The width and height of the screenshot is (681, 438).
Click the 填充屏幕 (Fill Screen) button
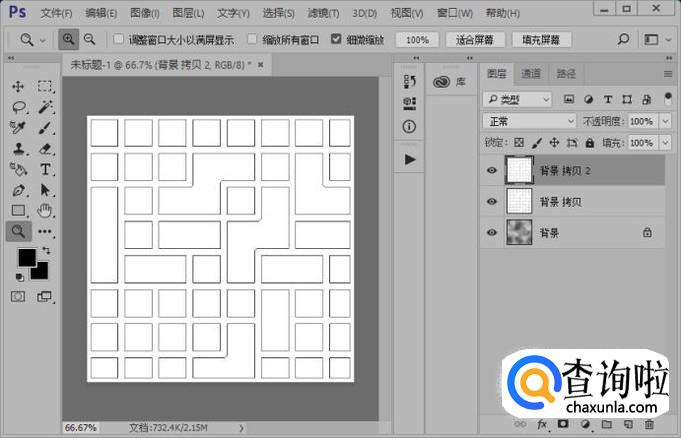tap(541, 40)
